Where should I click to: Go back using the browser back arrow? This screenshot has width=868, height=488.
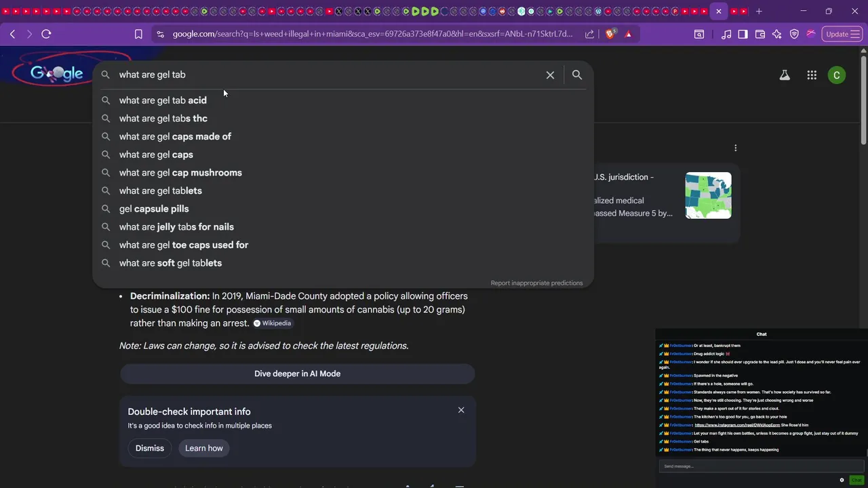pyautogui.click(x=12, y=34)
